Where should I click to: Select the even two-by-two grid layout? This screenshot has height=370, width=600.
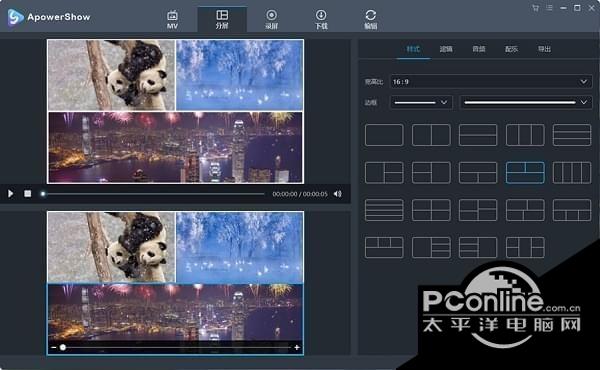pos(431,210)
